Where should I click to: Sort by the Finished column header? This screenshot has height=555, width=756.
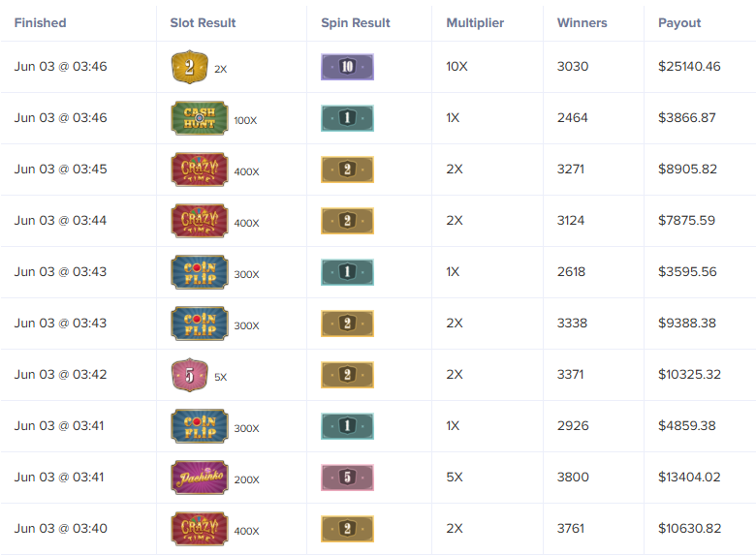tap(40, 22)
